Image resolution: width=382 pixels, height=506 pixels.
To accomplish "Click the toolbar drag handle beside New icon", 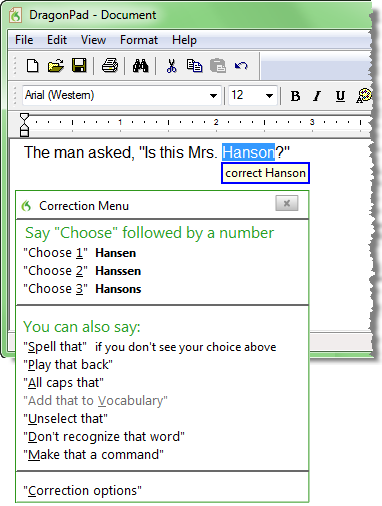I will tap(14, 65).
